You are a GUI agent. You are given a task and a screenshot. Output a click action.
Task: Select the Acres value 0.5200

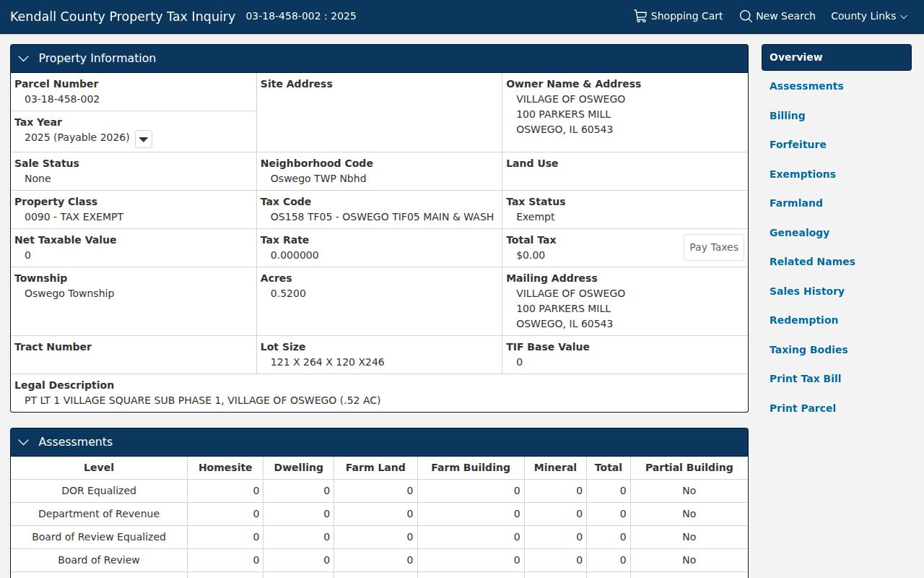click(x=288, y=293)
